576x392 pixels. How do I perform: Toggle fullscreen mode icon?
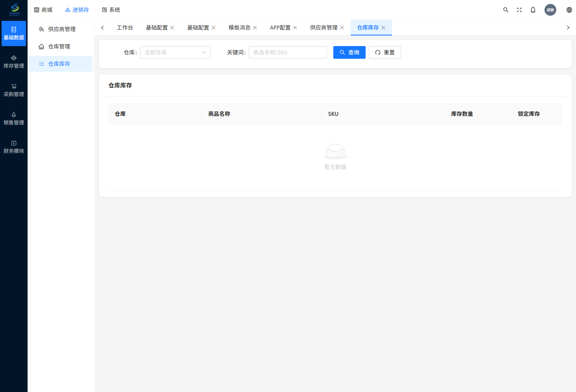519,10
